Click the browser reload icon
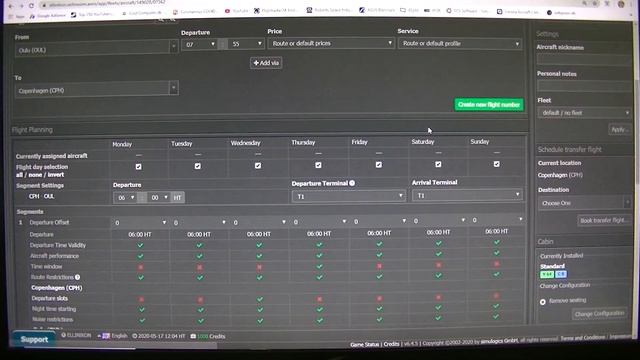Screen dimensions: 640x360 click(31, 6)
